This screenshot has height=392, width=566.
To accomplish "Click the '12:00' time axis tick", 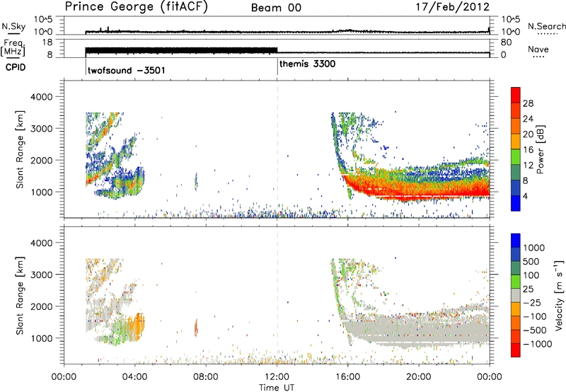I will click(277, 377).
